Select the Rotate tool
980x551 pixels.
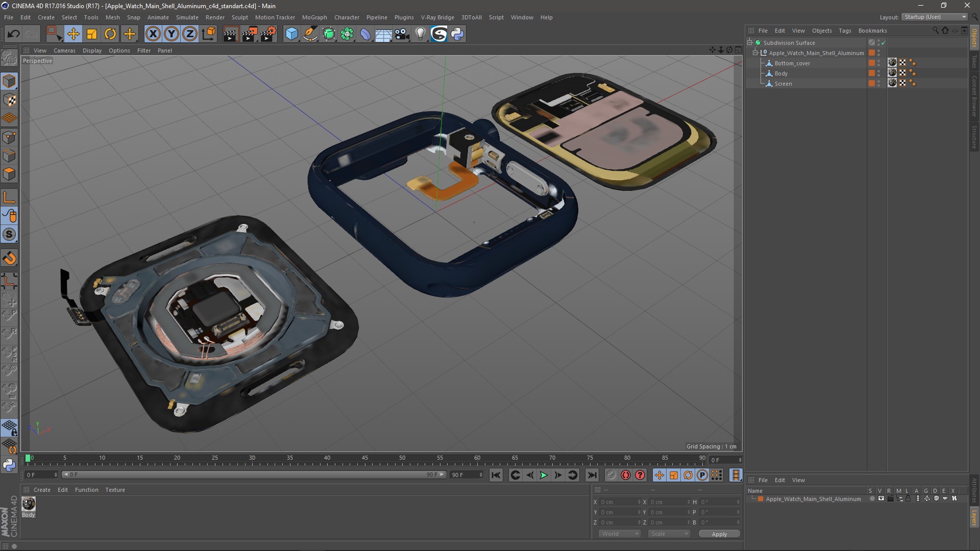click(110, 34)
